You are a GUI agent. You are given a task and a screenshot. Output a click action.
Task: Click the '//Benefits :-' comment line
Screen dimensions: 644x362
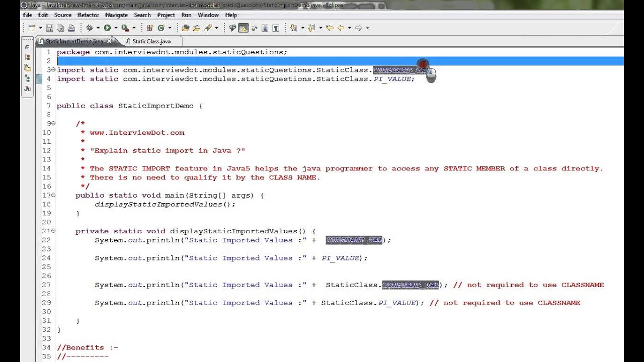tap(88, 348)
